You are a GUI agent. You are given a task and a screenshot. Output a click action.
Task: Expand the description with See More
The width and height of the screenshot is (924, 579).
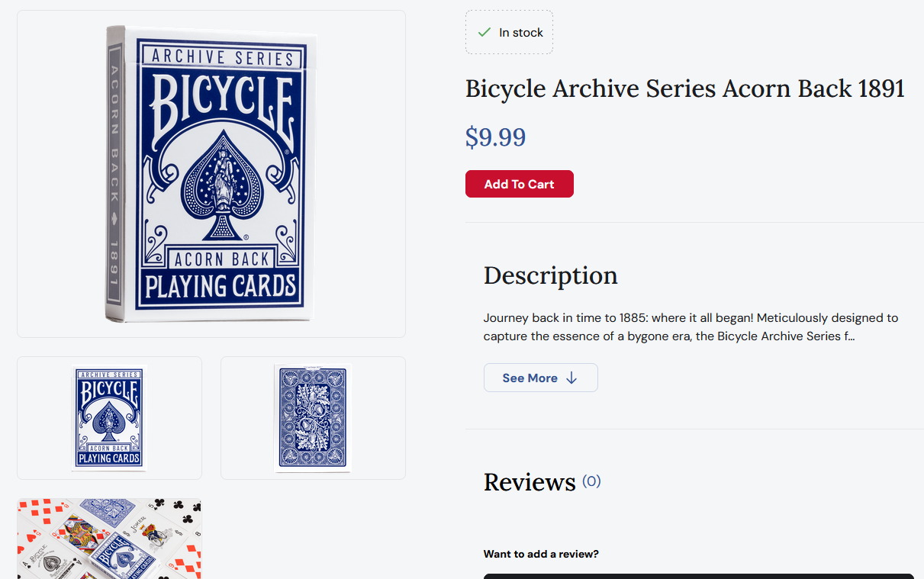[x=541, y=378]
